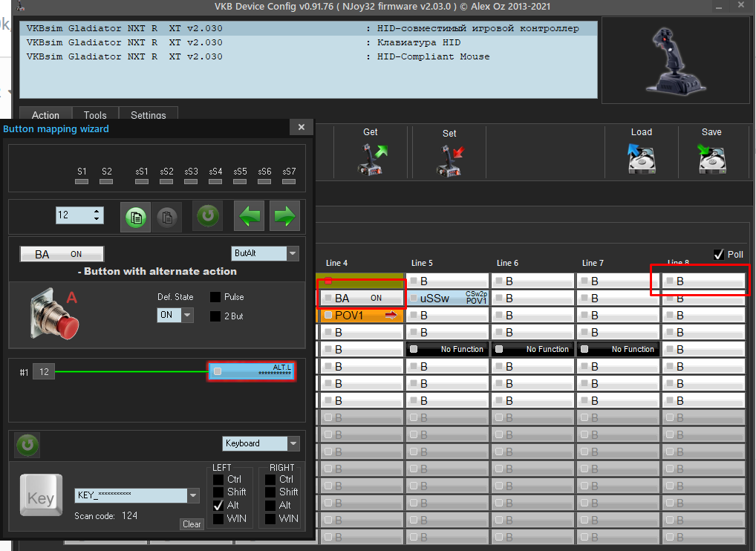Open the Def. State ON dropdown
The width and height of the screenshot is (756, 551).
tap(187, 316)
